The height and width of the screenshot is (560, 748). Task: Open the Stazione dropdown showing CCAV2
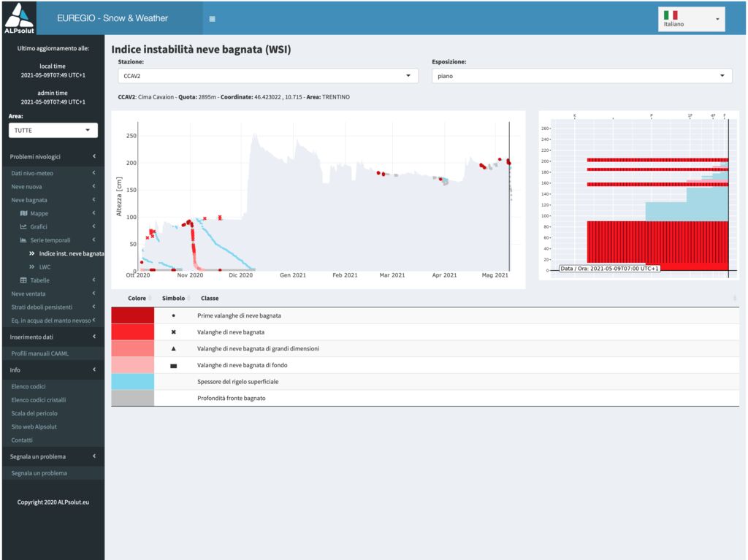point(267,76)
